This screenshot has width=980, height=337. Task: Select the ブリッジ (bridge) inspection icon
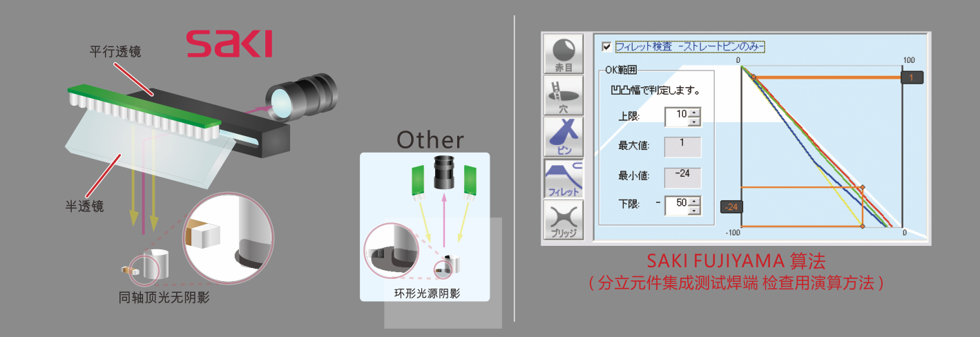coord(564,220)
